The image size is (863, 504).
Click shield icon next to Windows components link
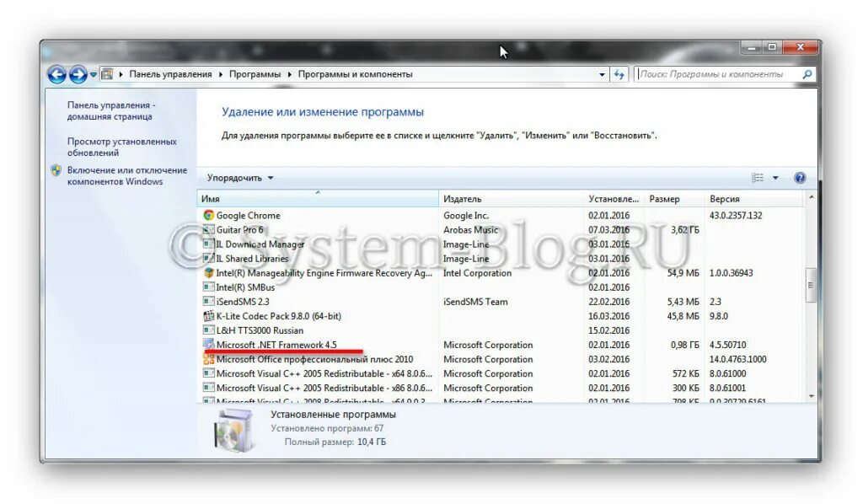(56, 170)
